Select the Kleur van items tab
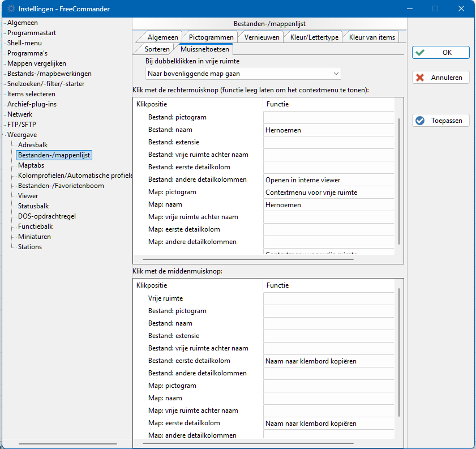This screenshot has width=476, height=449. pos(372,37)
